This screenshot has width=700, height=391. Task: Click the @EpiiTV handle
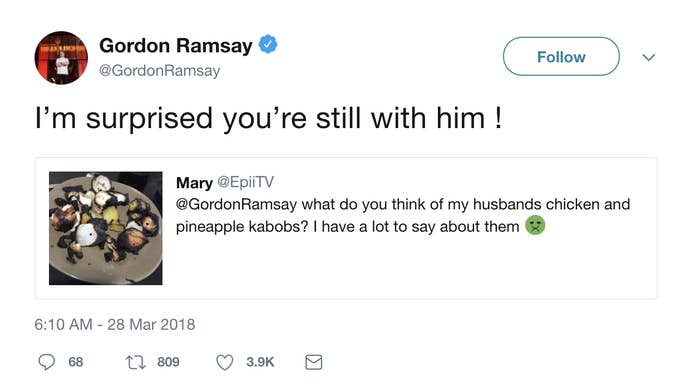[x=245, y=182]
